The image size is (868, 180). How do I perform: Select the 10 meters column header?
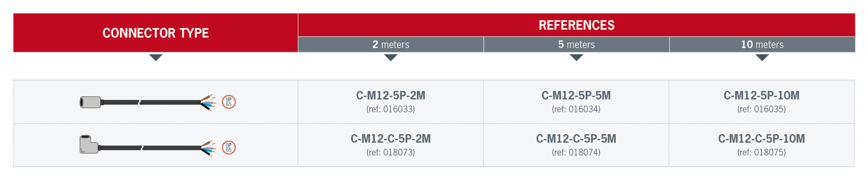pyautogui.click(x=762, y=44)
